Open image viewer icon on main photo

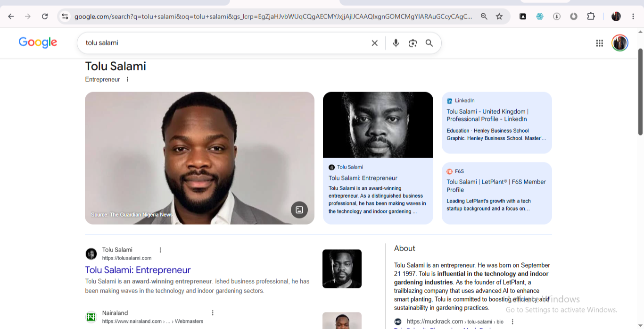point(299,210)
